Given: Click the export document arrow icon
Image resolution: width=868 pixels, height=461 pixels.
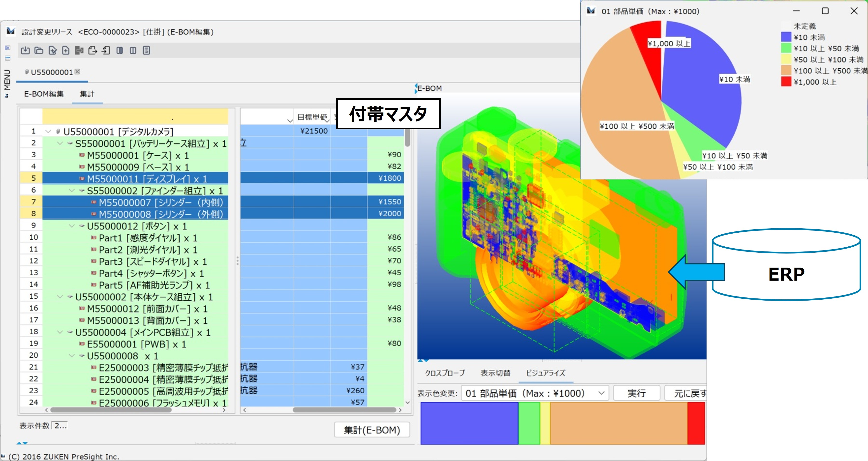Looking at the screenshot, I should (93, 51).
